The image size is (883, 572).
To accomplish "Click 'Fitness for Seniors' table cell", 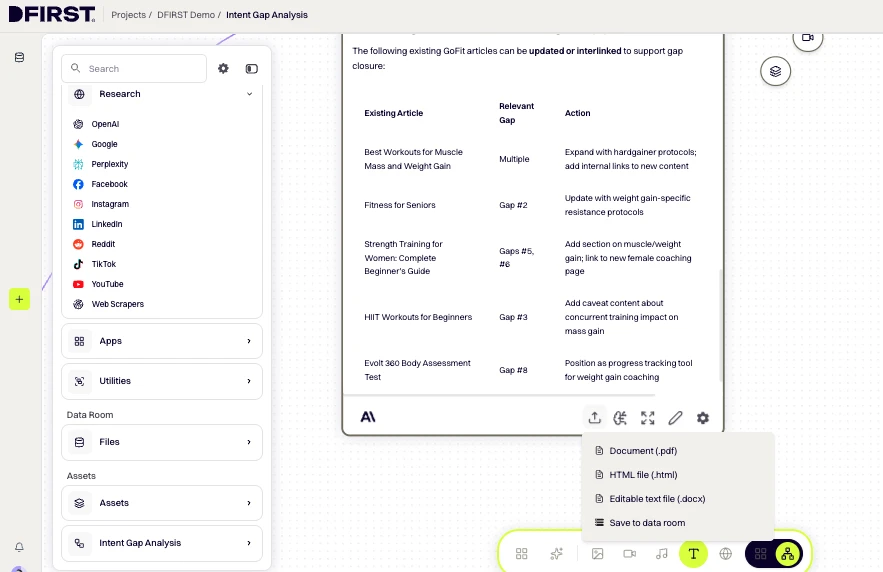I will [x=400, y=205].
